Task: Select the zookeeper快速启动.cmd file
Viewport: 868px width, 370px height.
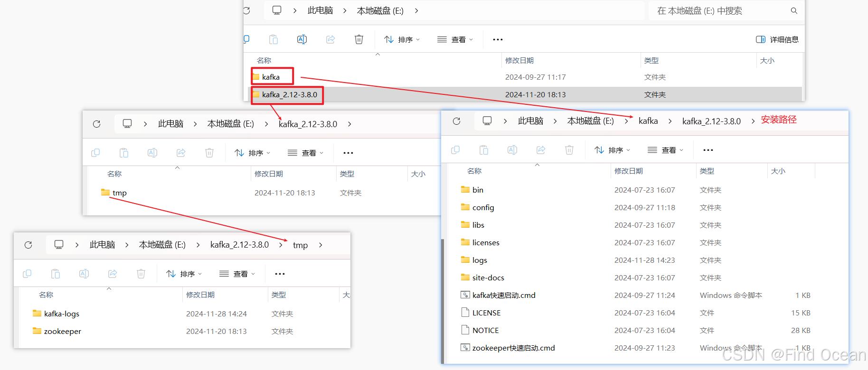Action: tap(508, 348)
